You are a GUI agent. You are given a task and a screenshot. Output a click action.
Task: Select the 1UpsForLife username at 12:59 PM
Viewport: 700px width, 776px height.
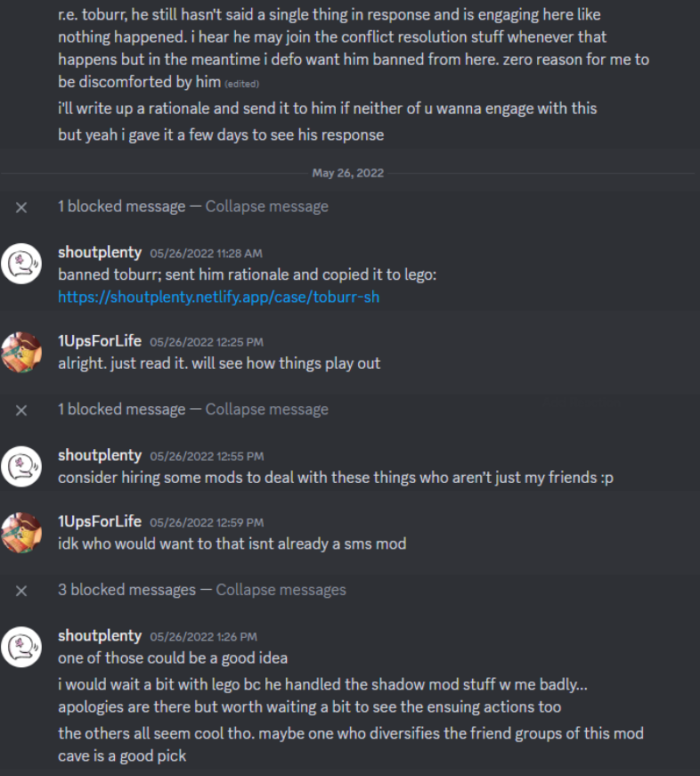(x=100, y=521)
